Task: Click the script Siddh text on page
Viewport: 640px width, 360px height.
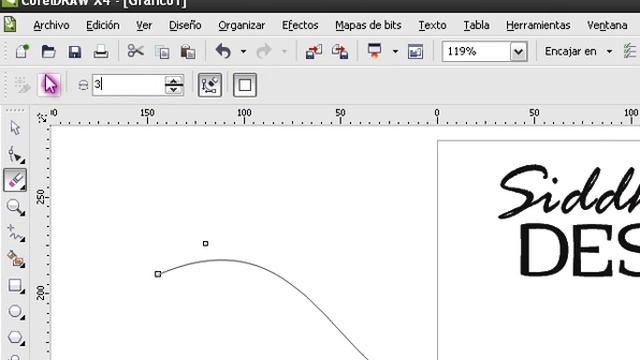Action: tap(569, 191)
